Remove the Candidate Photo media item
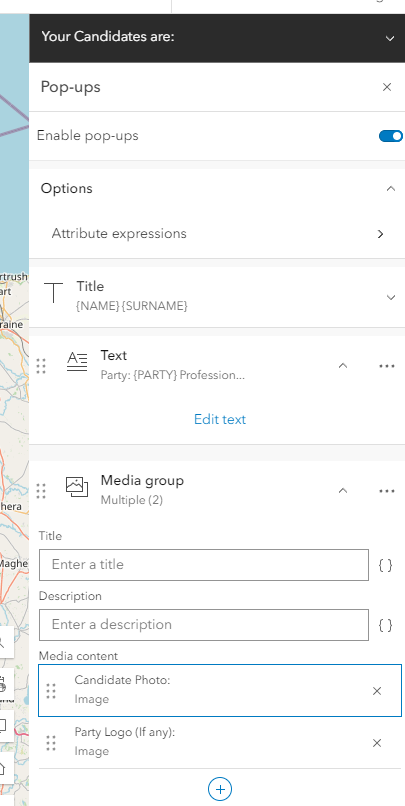The image size is (405, 806). click(377, 691)
